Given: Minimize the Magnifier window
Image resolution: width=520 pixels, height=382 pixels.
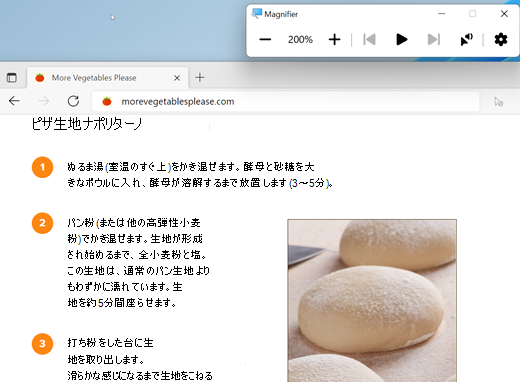Looking at the screenshot, I should (x=442, y=14).
